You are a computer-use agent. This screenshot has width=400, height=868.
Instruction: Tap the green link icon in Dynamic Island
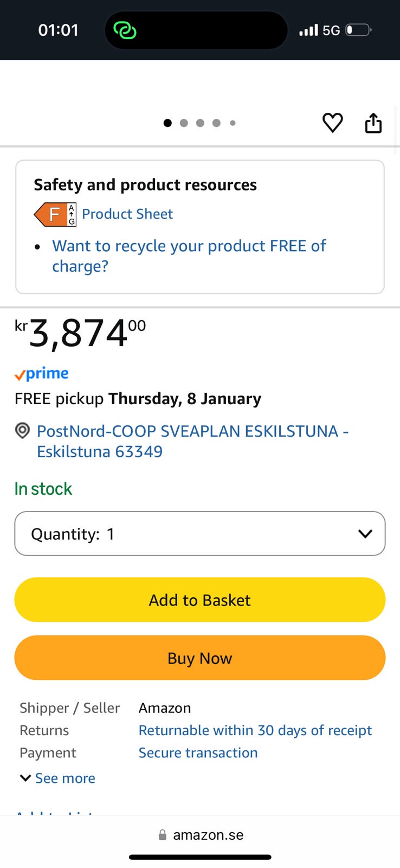(x=125, y=30)
